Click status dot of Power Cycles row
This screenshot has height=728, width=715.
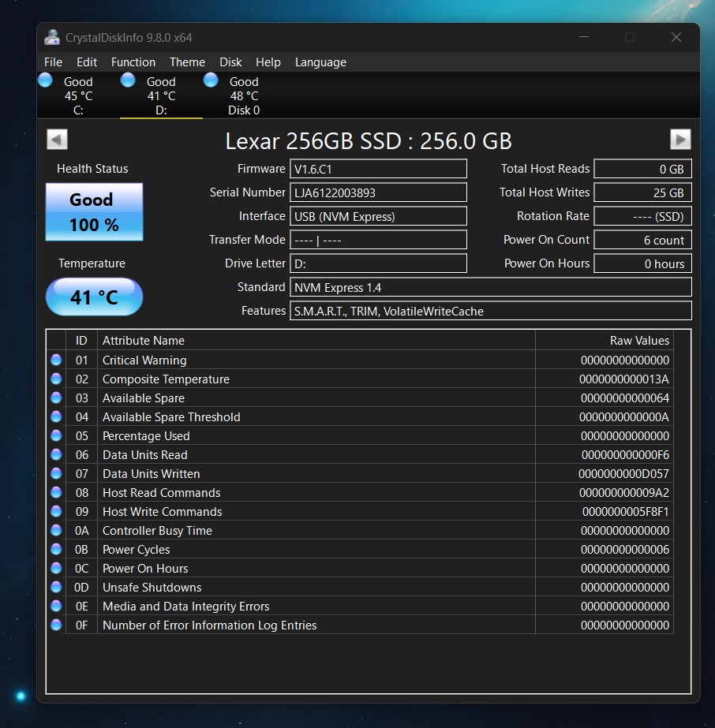click(56, 549)
